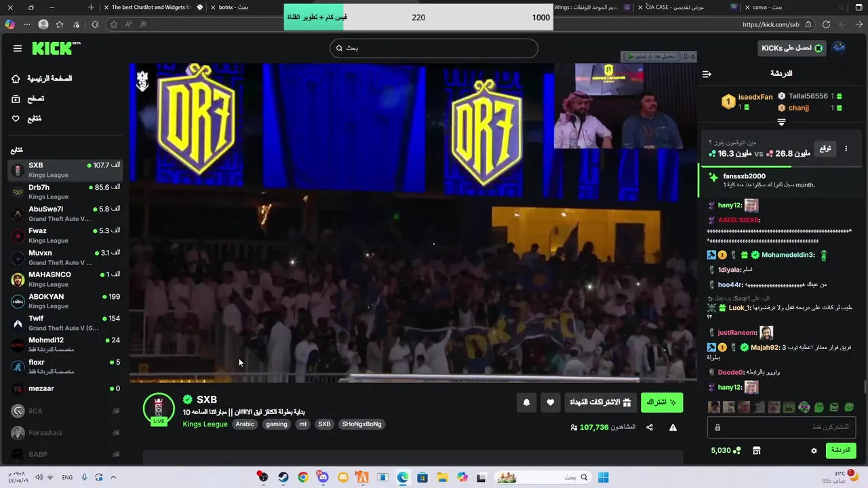Screen dimensions: 868x488
Task: Collapse the chat panel with arrow icon
Action: [707, 74]
